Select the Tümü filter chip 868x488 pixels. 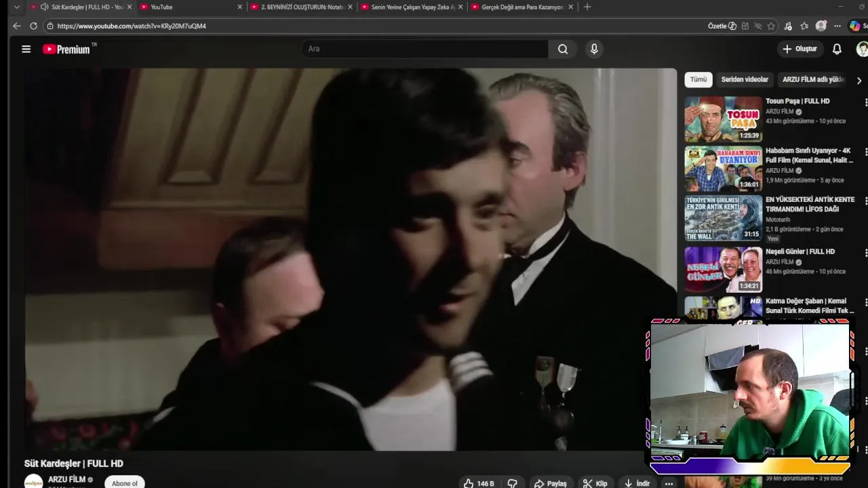tap(698, 79)
